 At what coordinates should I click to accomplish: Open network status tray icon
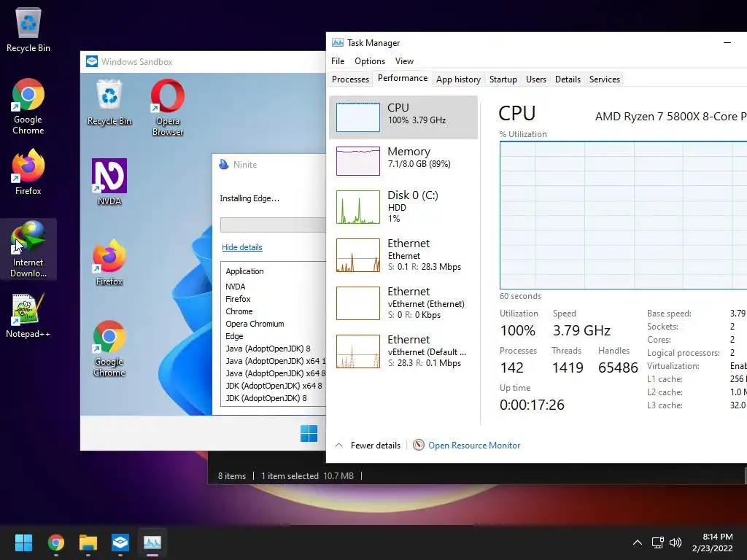658,542
